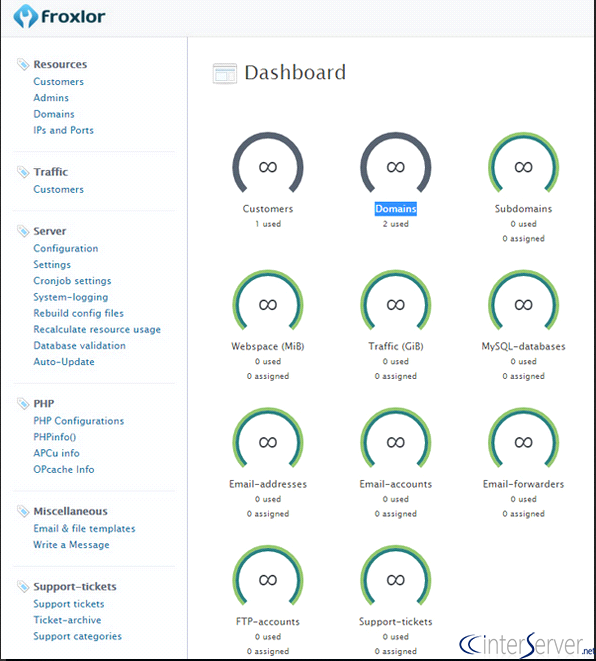Click the Traffic section heading
Image resolution: width=596 pixels, height=661 pixels.
(x=51, y=172)
